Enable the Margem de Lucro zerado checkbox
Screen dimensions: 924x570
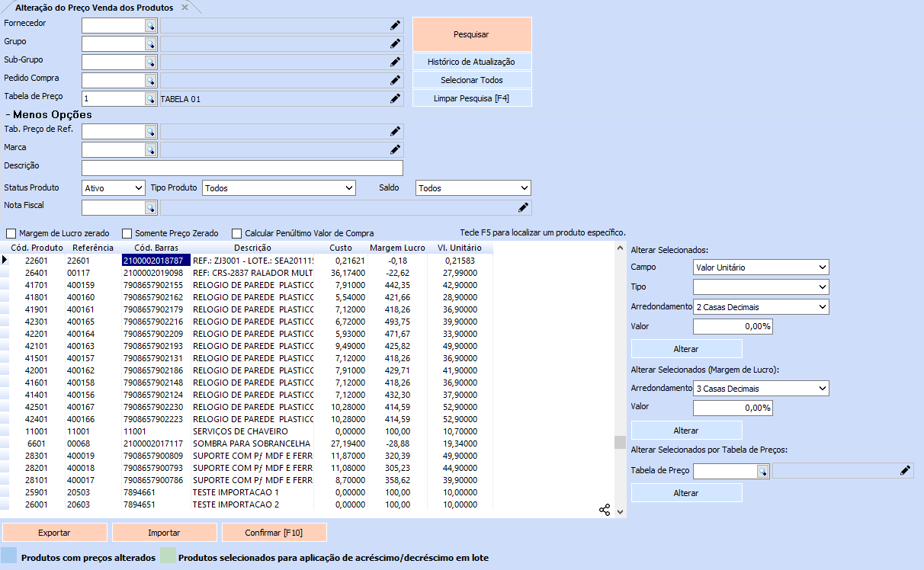click(x=11, y=233)
